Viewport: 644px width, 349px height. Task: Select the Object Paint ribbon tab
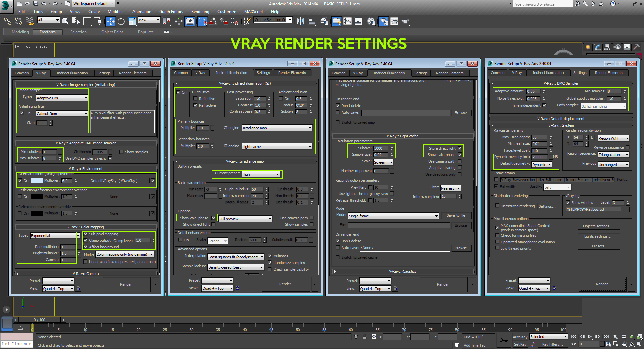[x=112, y=32]
